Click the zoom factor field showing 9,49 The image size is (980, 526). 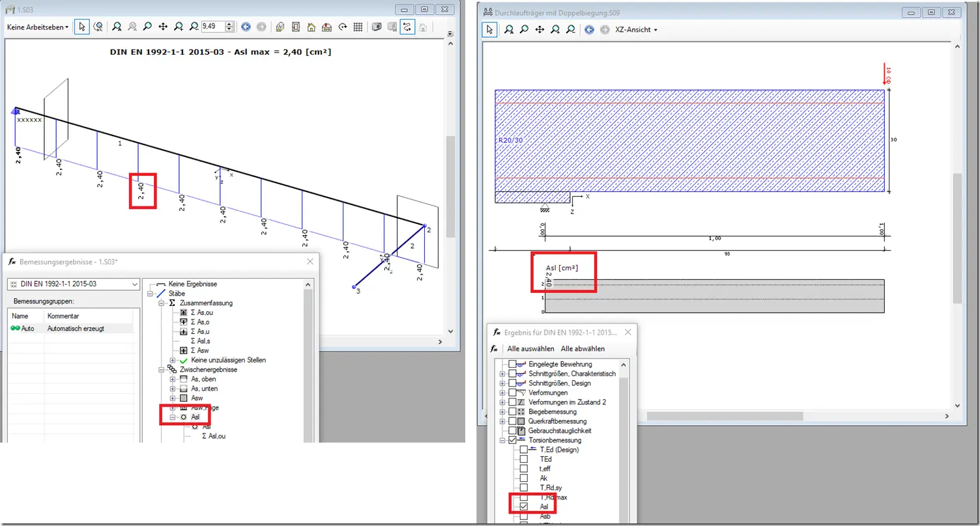[213, 27]
